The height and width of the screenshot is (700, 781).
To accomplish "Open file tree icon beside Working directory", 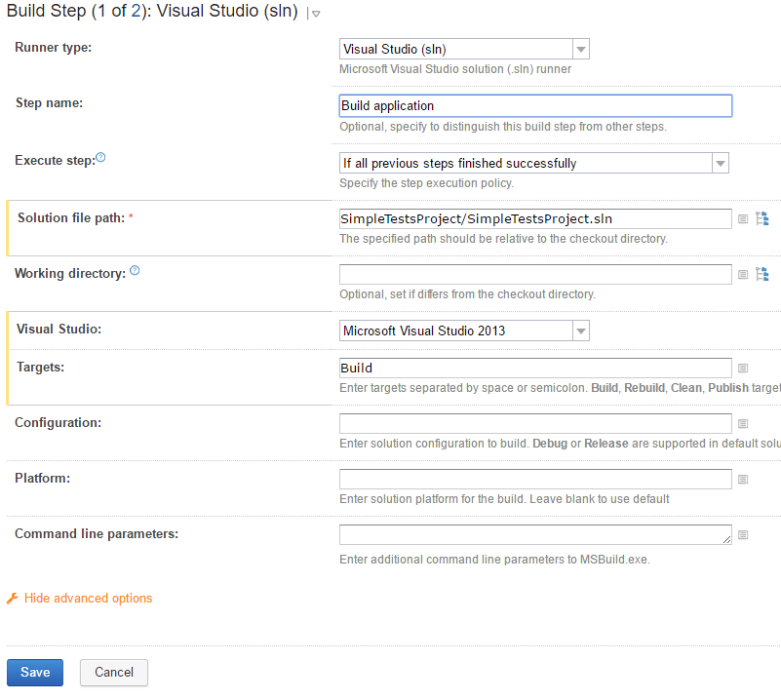I will point(762,274).
